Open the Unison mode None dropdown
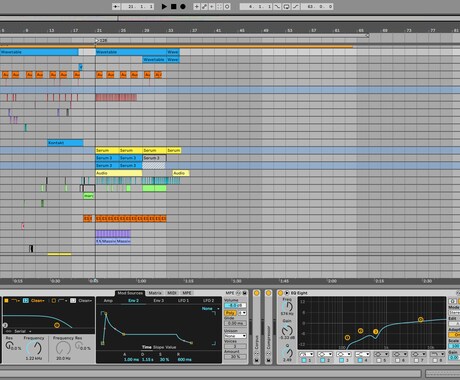 235,336
